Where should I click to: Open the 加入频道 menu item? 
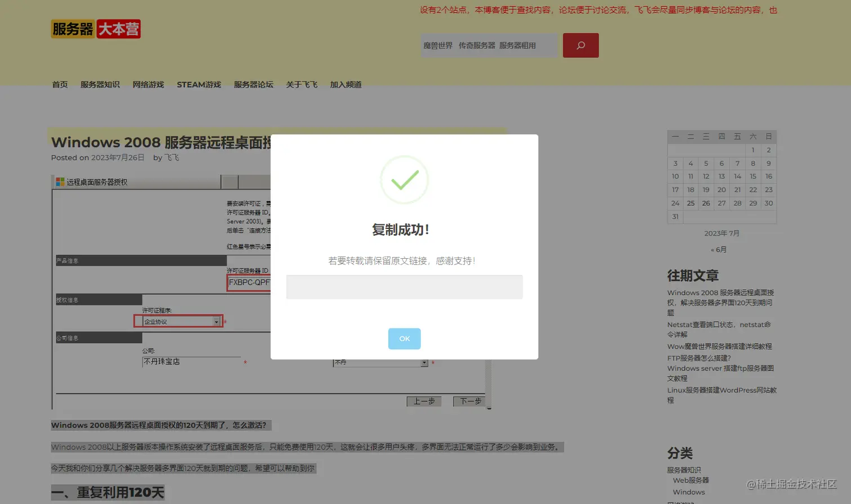346,85
